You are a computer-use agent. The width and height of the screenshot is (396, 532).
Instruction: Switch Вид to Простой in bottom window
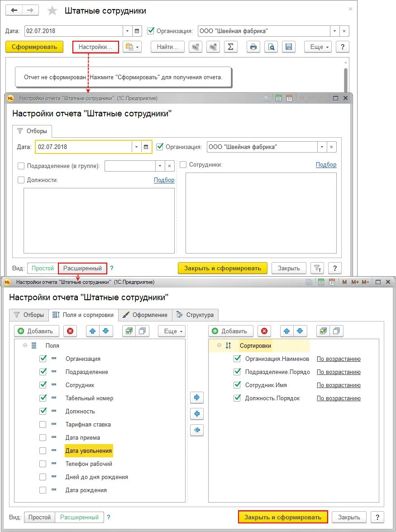(40, 517)
